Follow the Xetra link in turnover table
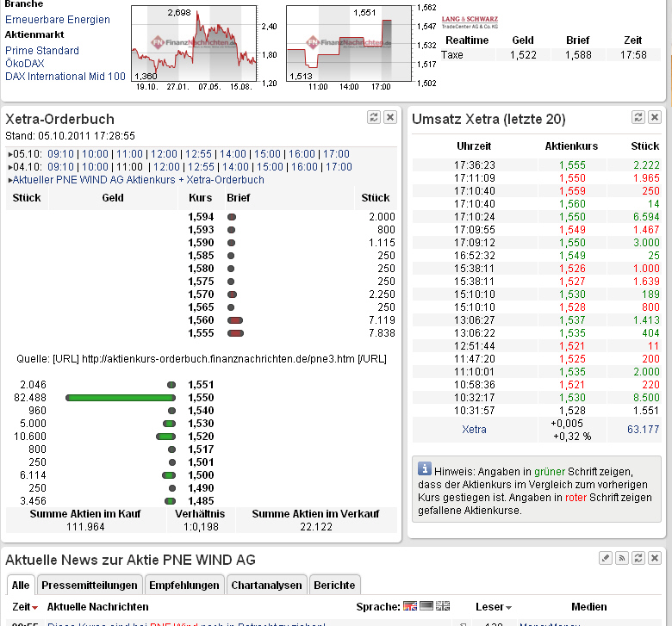This screenshot has width=672, height=626. (474, 430)
